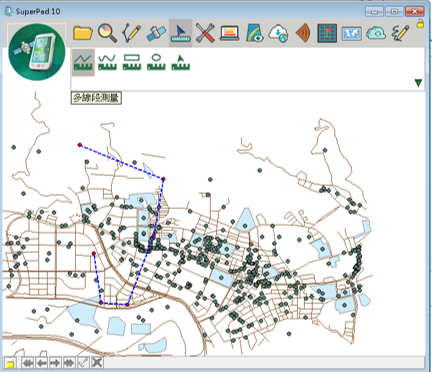The height and width of the screenshot is (372, 432).
Task: Toggle the yellow padlock icon
Action: click(x=420, y=23)
